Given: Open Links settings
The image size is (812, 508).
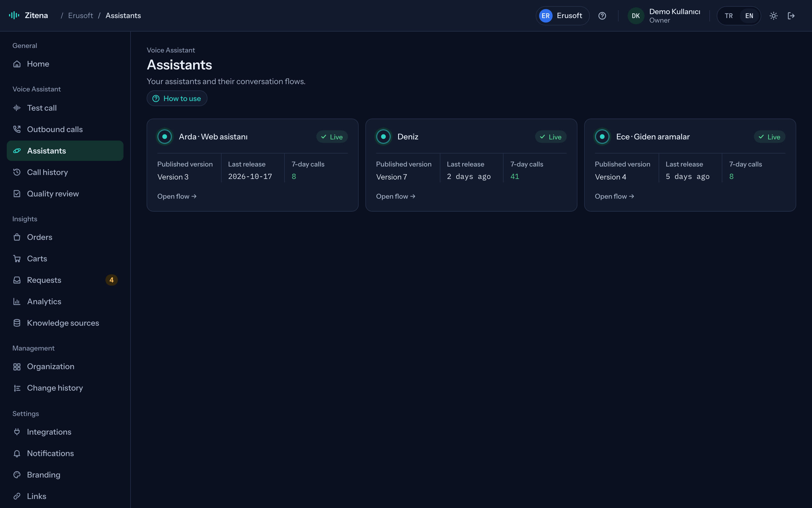Looking at the screenshot, I should 65,497.
